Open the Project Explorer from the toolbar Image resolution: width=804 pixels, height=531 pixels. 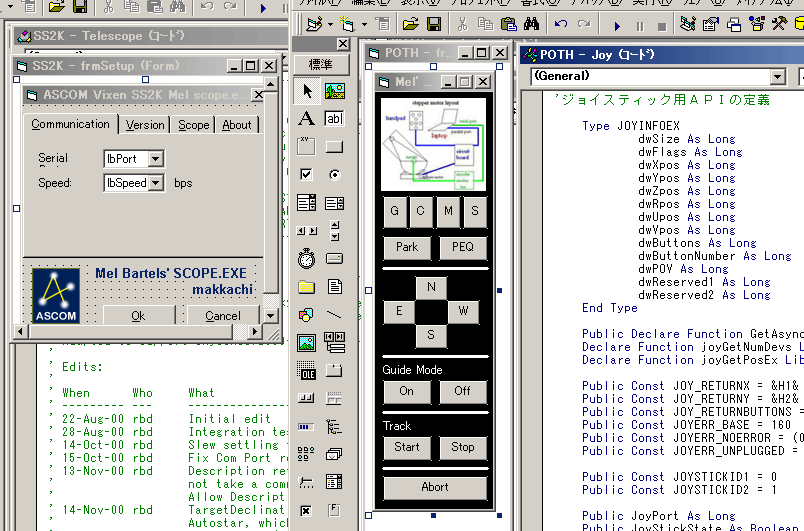tap(688, 24)
